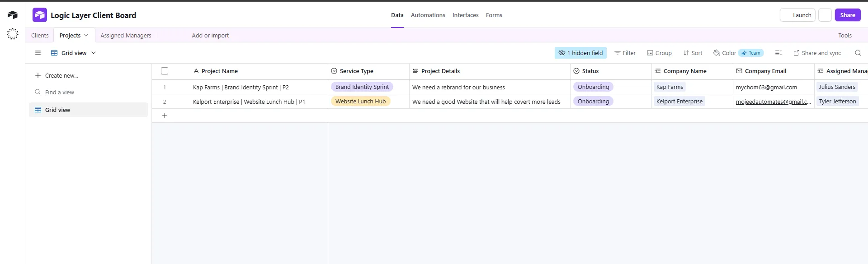Open the Color menu

click(x=724, y=53)
